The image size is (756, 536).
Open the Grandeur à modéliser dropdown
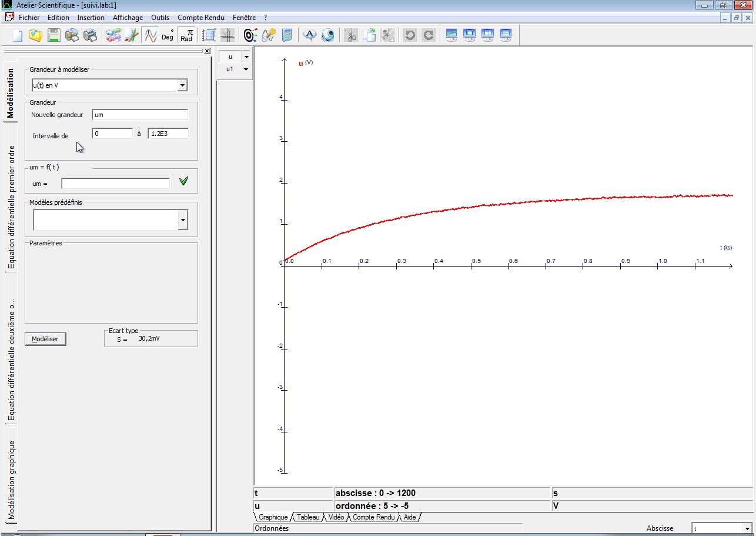click(x=182, y=86)
